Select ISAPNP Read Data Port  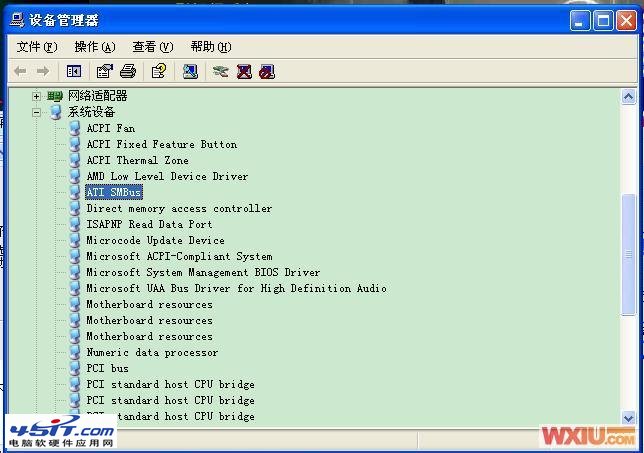[149, 224]
